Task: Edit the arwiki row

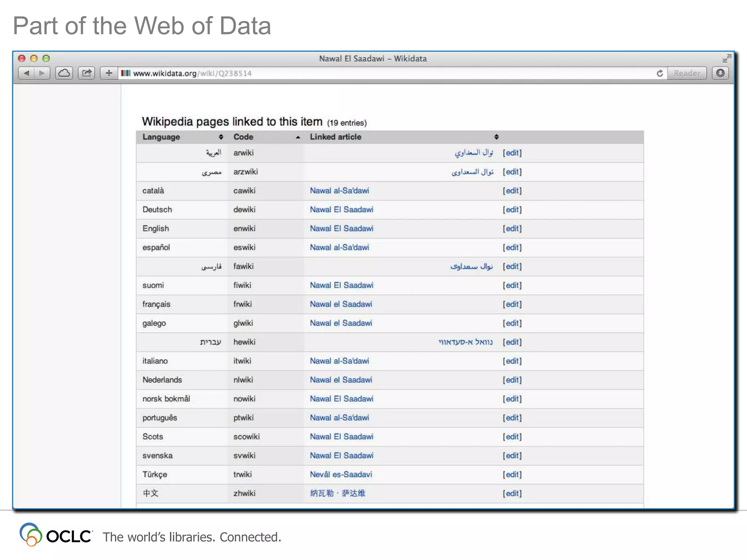Action: 512,153
